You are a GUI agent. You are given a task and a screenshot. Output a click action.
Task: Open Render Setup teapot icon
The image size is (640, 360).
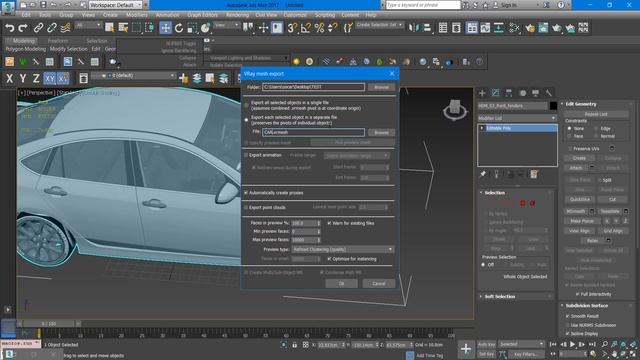tap(530, 28)
